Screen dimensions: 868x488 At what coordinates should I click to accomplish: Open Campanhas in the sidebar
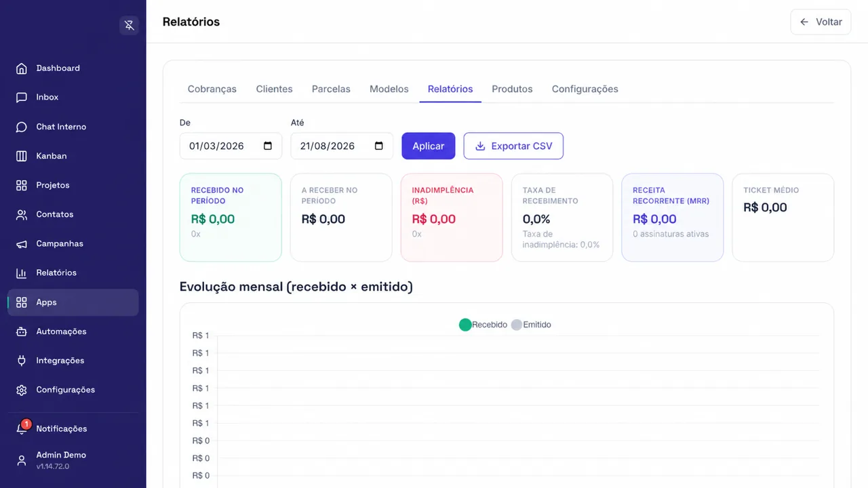click(x=73, y=243)
